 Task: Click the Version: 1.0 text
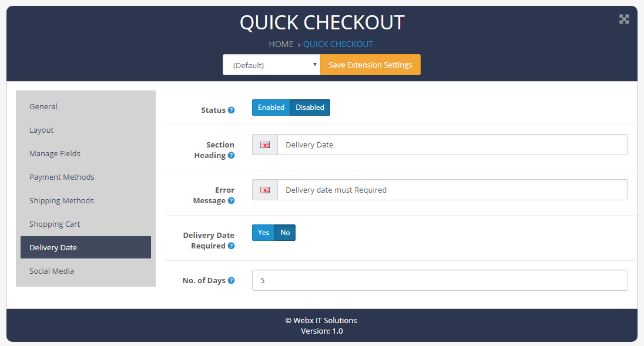pyautogui.click(x=321, y=331)
